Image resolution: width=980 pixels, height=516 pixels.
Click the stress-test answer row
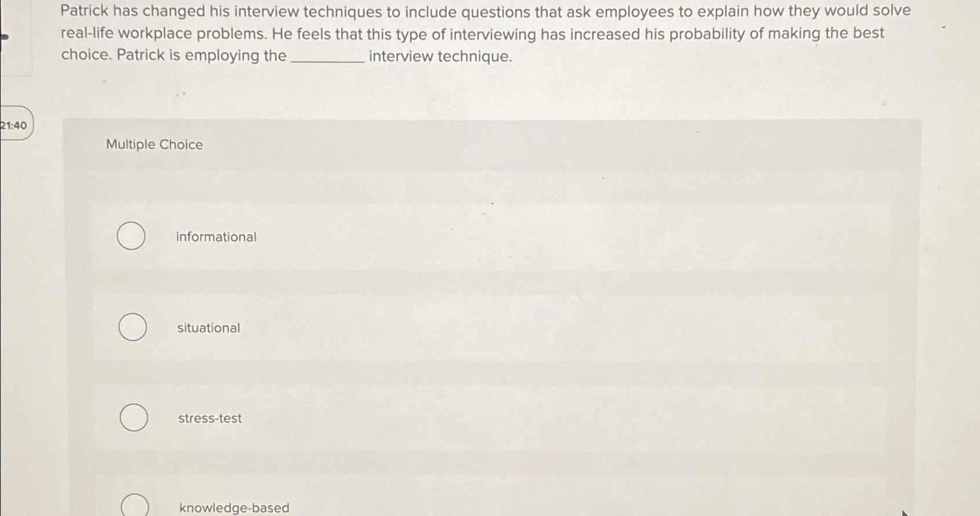[493, 418]
